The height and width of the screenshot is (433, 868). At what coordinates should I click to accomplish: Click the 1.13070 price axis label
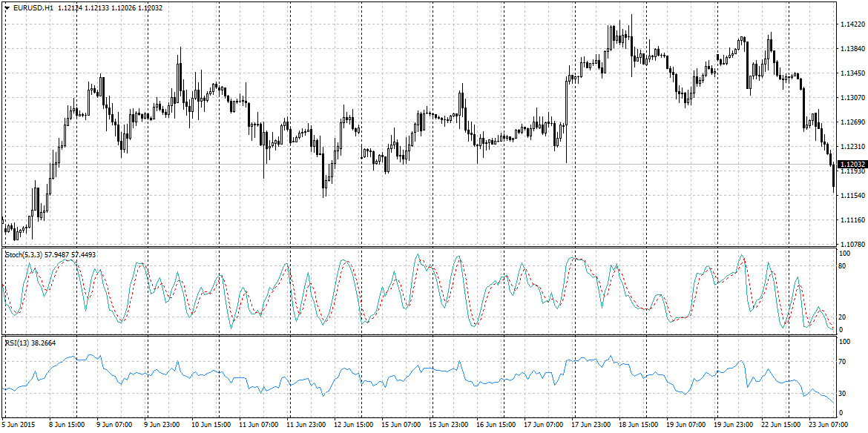(852, 97)
